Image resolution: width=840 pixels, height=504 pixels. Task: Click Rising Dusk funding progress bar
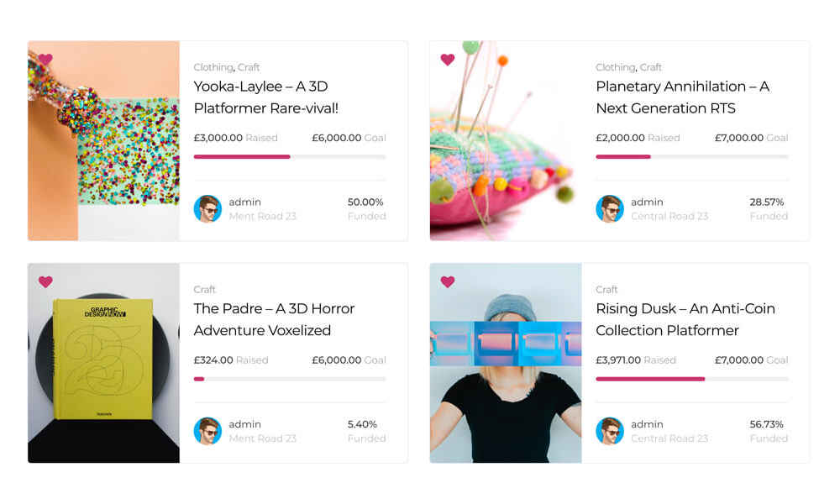[692, 380]
